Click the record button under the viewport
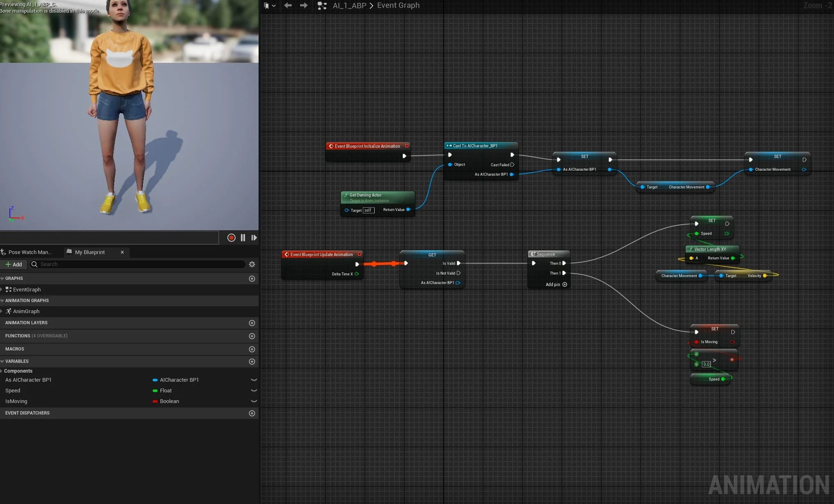 click(x=231, y=238)
